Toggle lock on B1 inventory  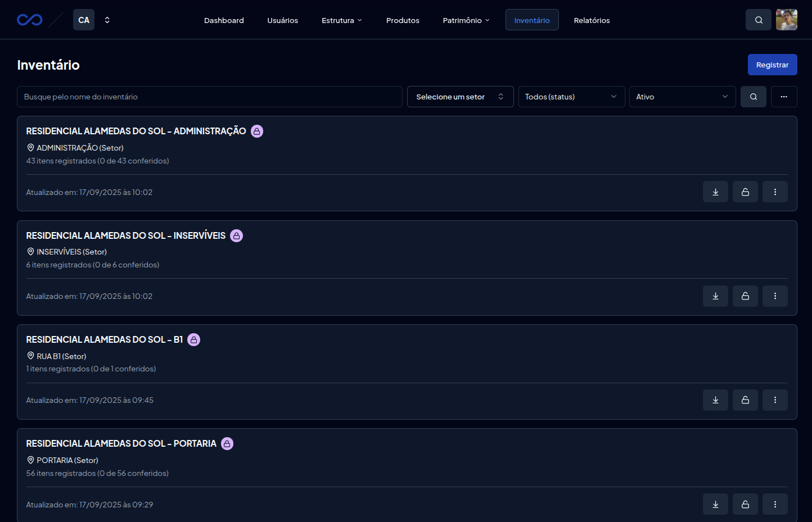pos(745,400)
